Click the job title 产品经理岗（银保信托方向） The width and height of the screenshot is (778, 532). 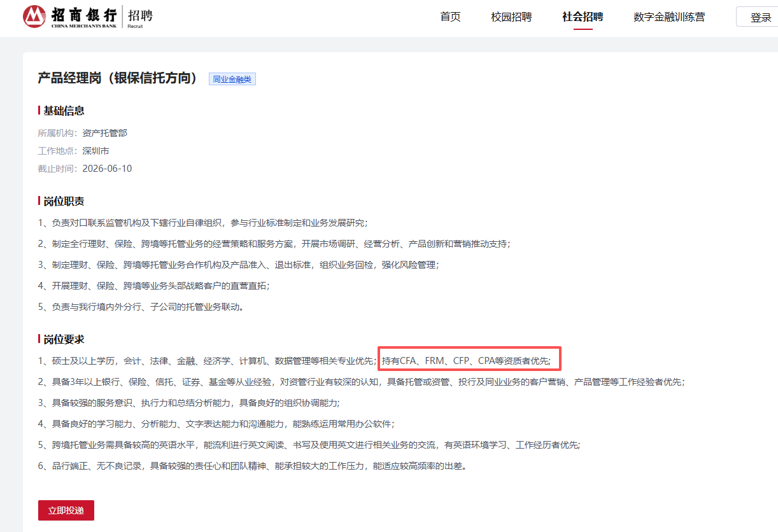118,78
